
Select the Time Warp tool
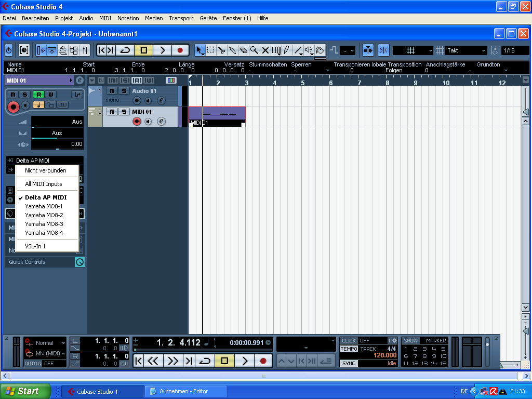click(x=276, y=50)
